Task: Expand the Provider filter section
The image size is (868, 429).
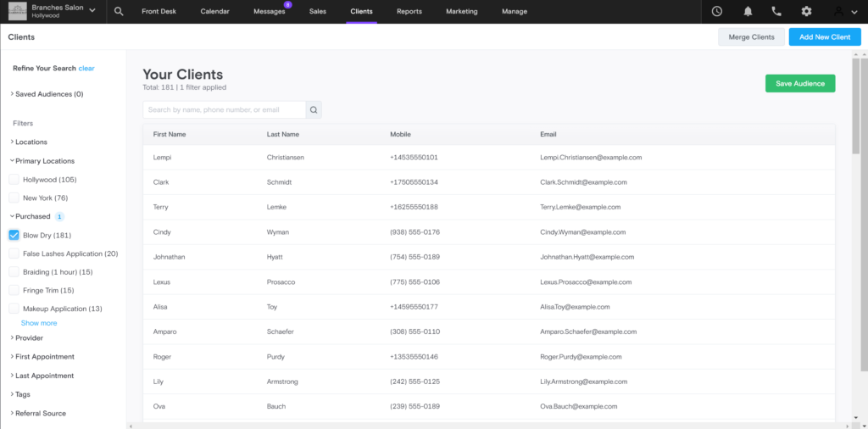Action: point(29,337)
